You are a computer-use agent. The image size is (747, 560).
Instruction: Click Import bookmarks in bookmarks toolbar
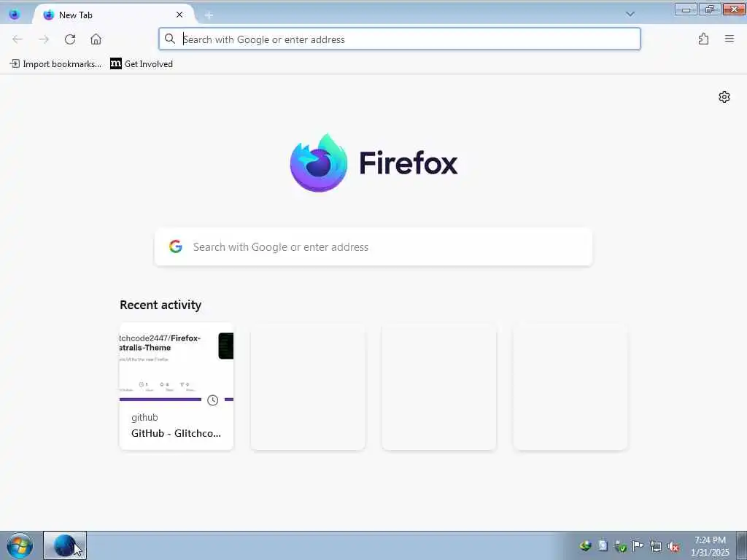[x=55, y=64]
